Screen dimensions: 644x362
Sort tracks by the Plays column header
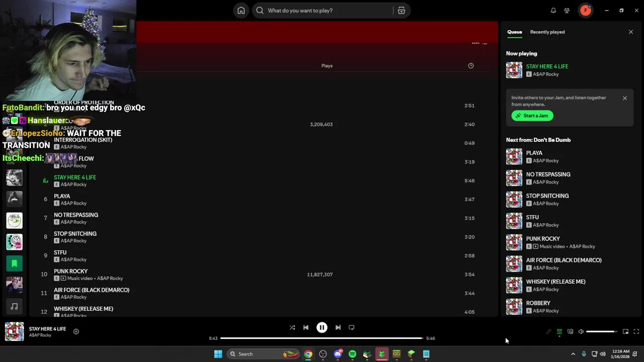pyautogui.click(x=327, y=66)
